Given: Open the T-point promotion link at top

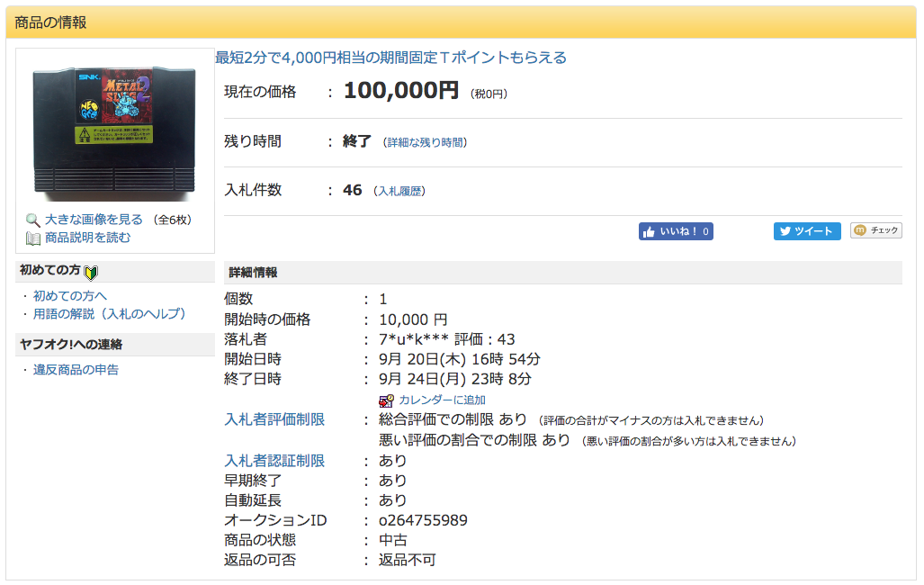Looking at the screenshot, I should point(390,58).
